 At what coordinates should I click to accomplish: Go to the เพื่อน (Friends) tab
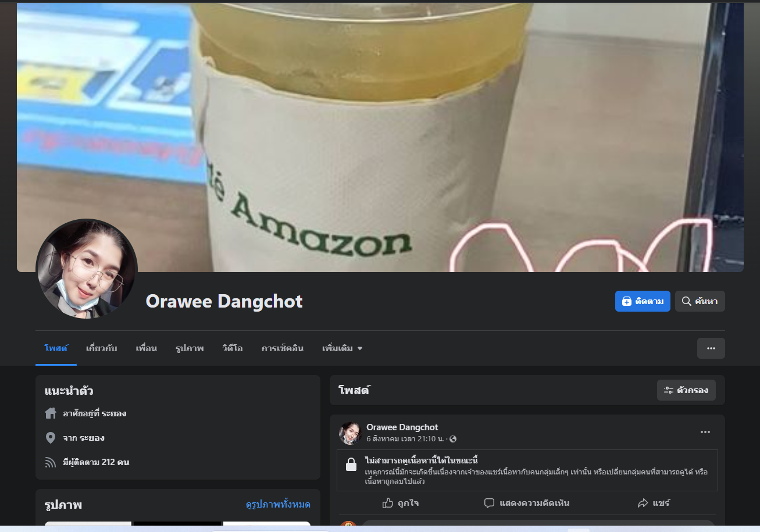click(x=147, y=348)
